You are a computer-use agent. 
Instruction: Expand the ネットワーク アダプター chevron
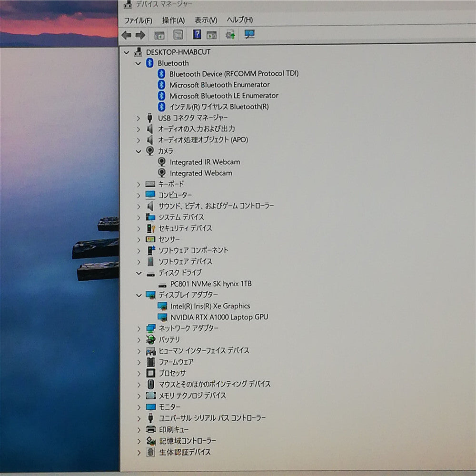(x=139, y=329)
